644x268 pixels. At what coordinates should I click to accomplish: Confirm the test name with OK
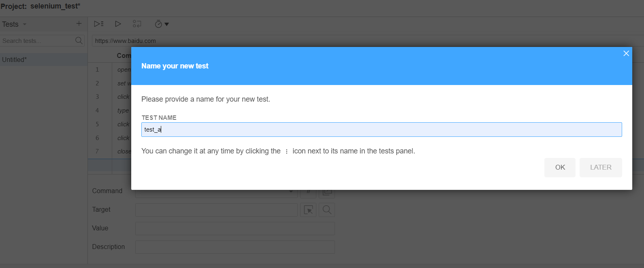[560, 167]
